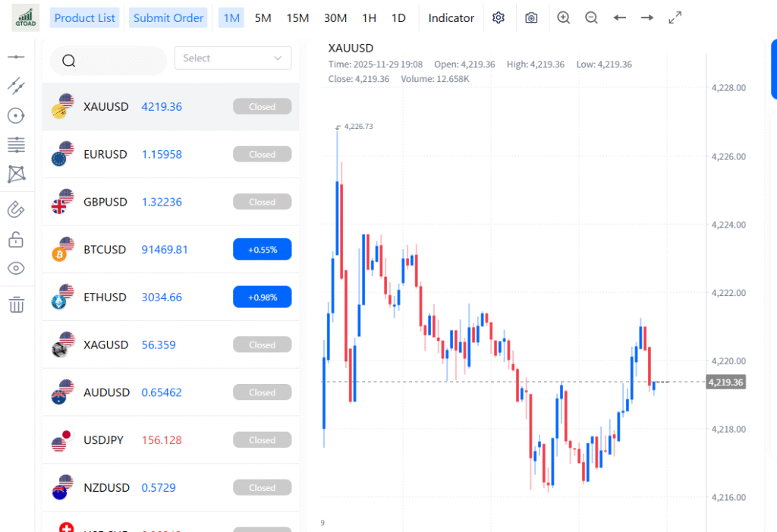Click the camera screenshot icon
777x532 pixels.
coord(531,18)
